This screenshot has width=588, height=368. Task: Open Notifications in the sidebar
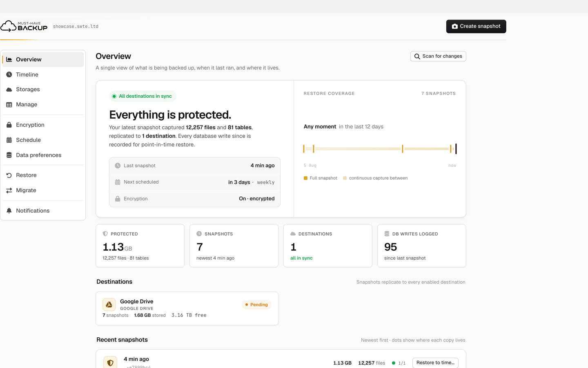click(43, 211)
